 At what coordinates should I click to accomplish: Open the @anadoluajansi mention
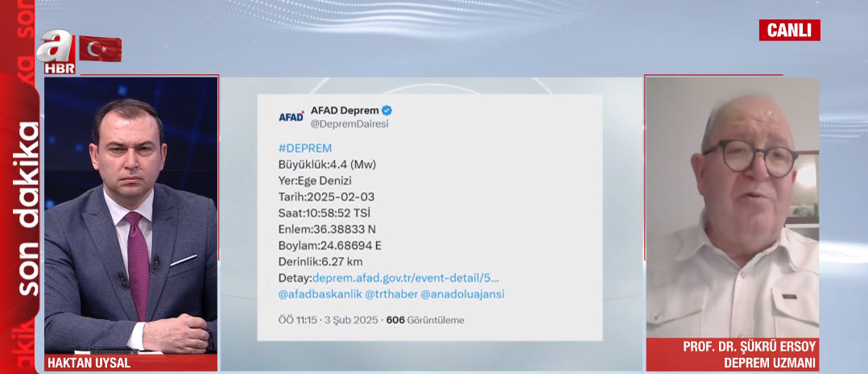[463, 294]
